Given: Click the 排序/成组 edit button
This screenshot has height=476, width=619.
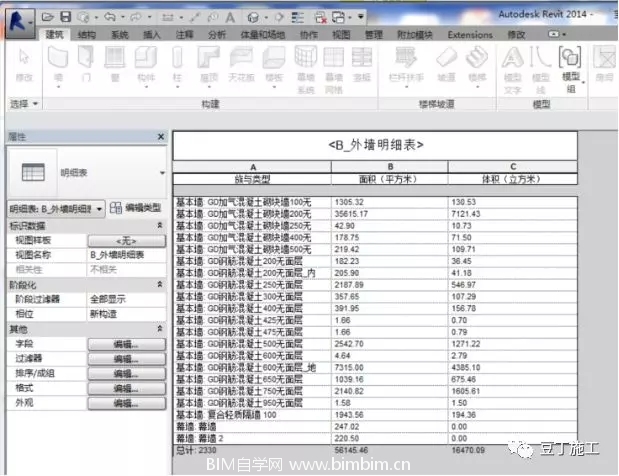Looking at the screenshot, I should (126, 373).
